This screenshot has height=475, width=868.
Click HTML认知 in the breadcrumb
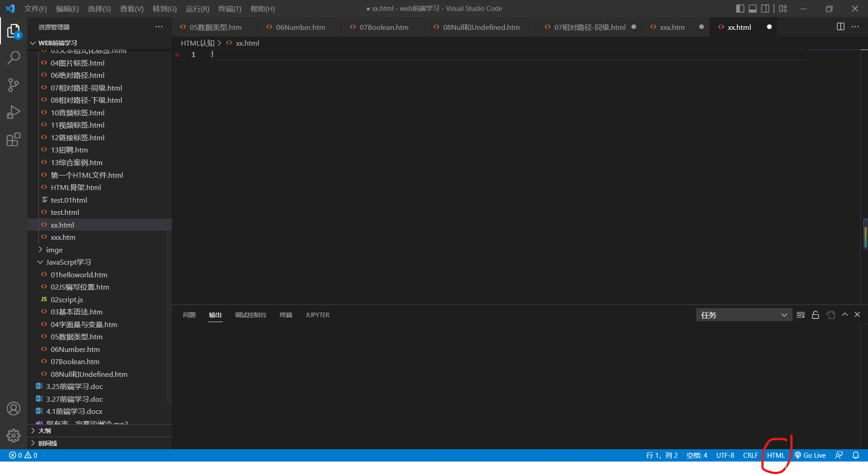click(x=198, y=43)
